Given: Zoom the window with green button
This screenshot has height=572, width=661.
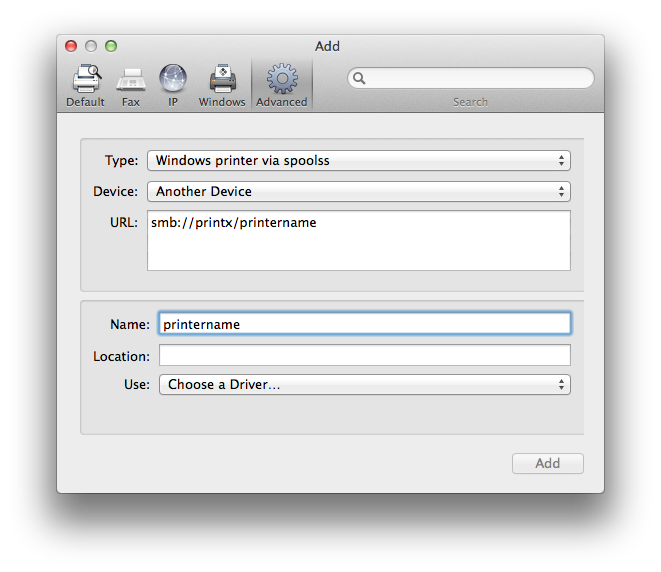Looking at the screenshot, I should (x=111, y=46).
